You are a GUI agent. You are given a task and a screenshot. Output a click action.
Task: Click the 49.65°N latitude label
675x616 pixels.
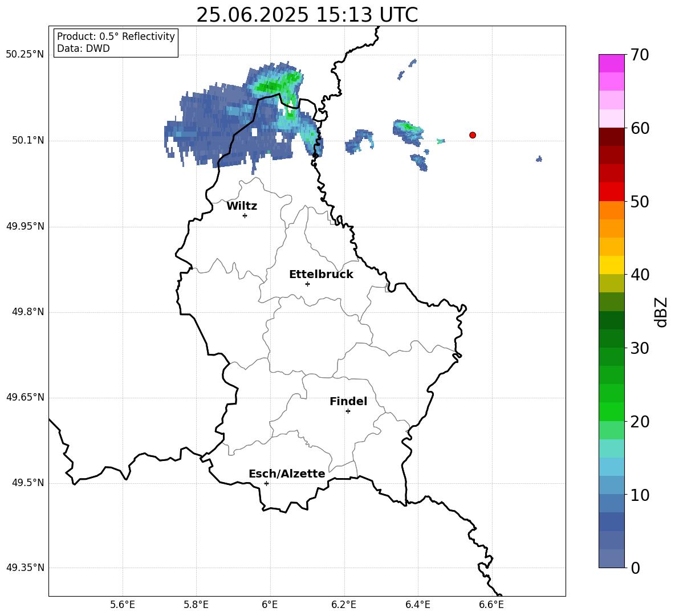click(25, 397)
